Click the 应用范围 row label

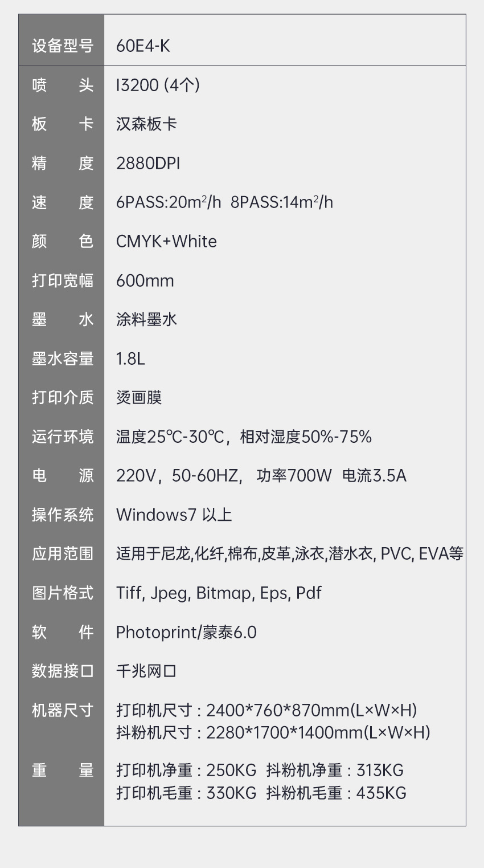[x=62, y=554]
